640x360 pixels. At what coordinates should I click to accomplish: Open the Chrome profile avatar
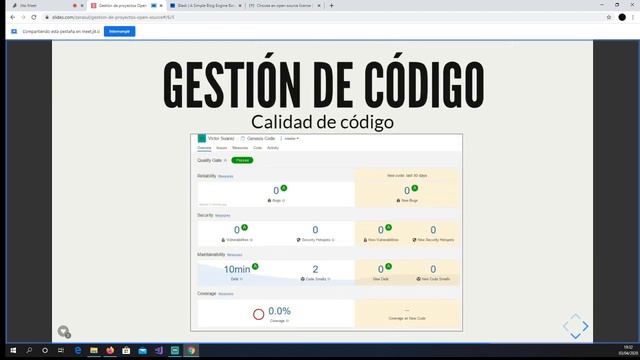click(622, 17)
